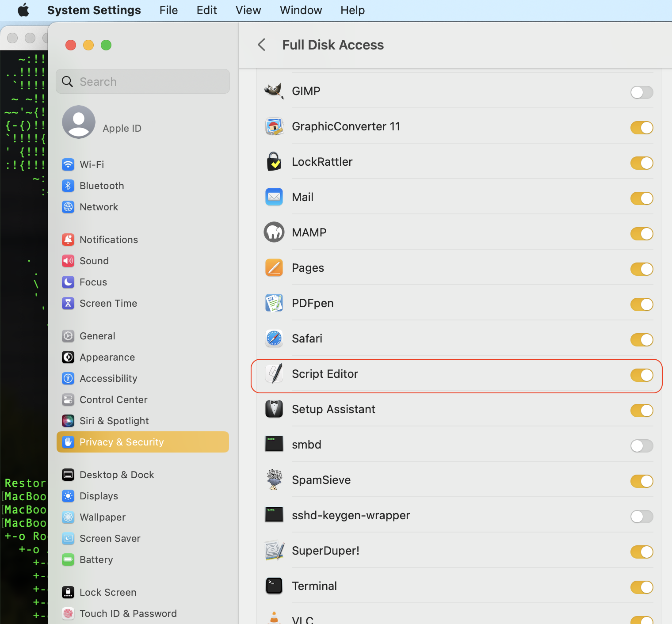Open the Help menu

352,10
